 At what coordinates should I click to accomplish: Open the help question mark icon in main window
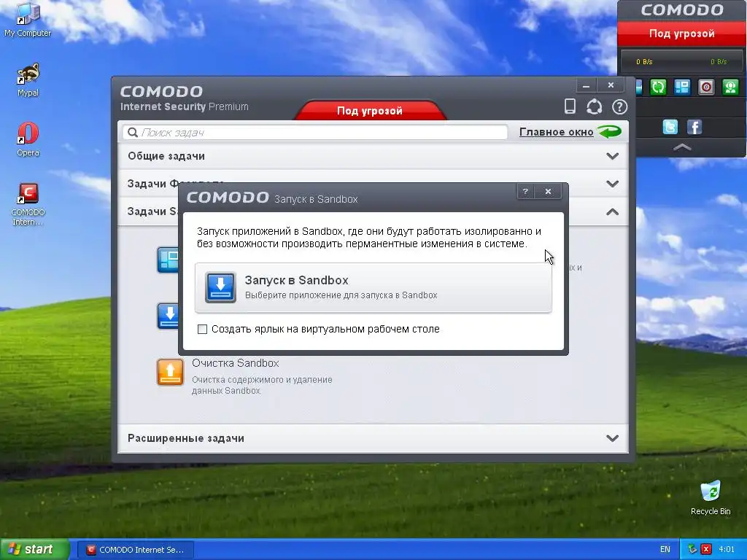click(x=619, y=106)
